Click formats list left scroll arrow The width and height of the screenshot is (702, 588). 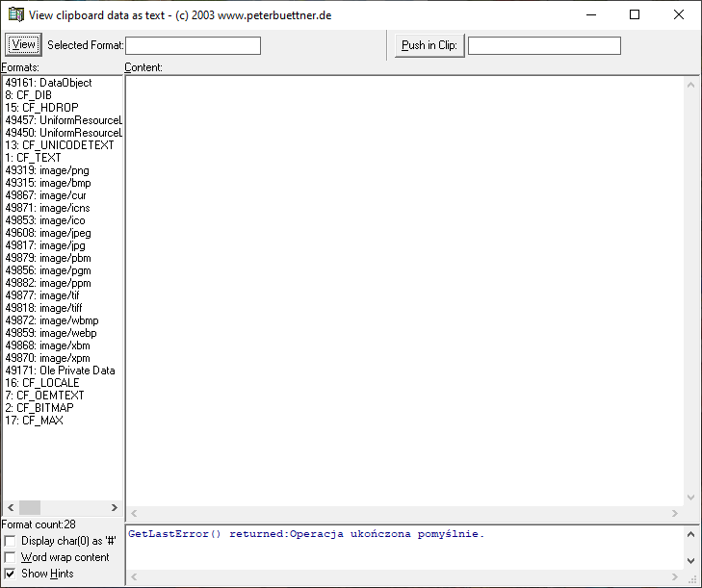pos(11,507)
